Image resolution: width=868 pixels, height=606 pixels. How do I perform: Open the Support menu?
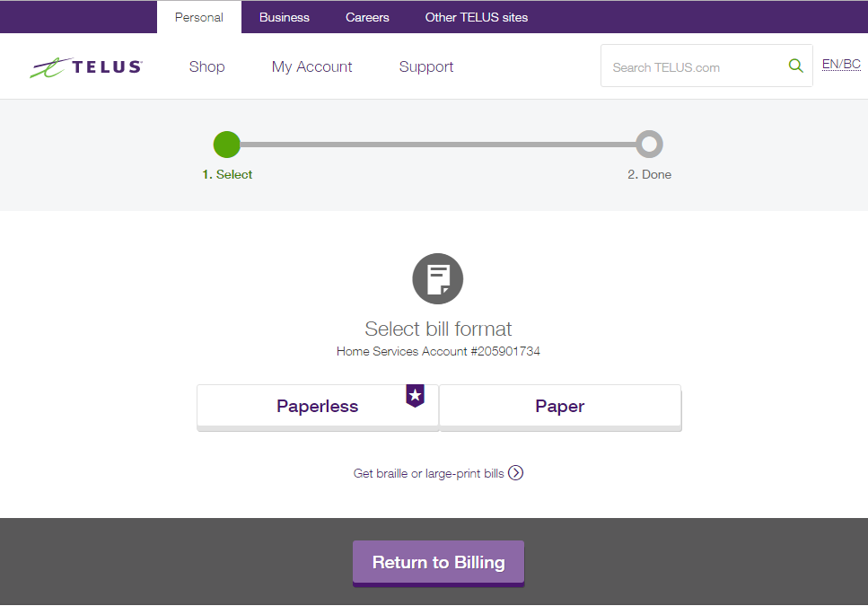click(x=425, y=66)
